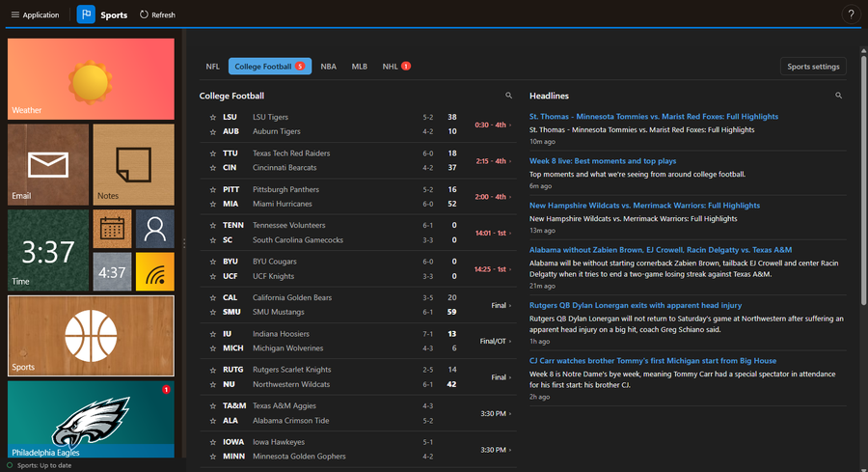Open the Time tile showing 3:37

point(48,250)
